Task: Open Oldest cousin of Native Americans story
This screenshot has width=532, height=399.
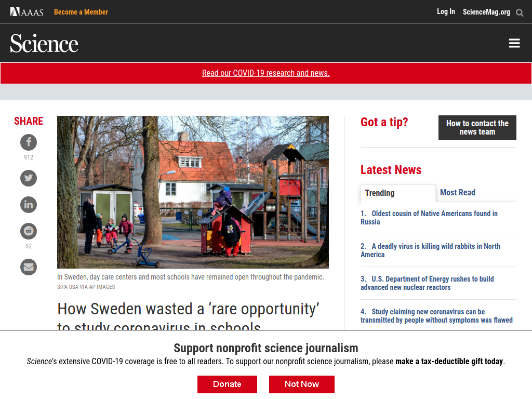Action: click(x=429, y=218)
